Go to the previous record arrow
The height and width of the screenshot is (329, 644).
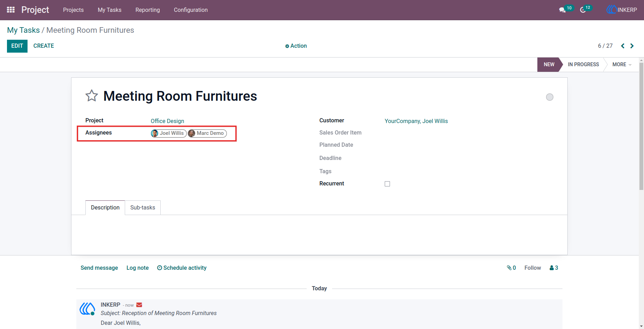pyautogui.click(x=623, y=46)
